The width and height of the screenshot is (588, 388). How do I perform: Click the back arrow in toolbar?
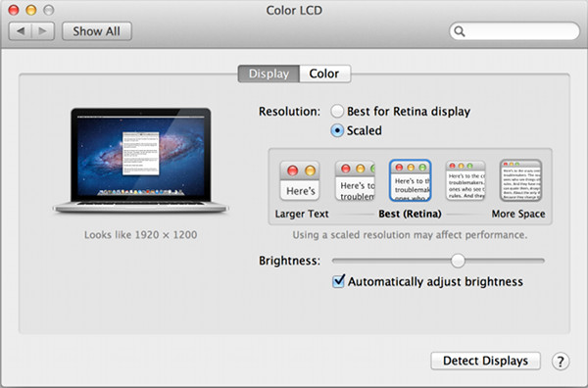pyautogui.click(x=21, y=31)
